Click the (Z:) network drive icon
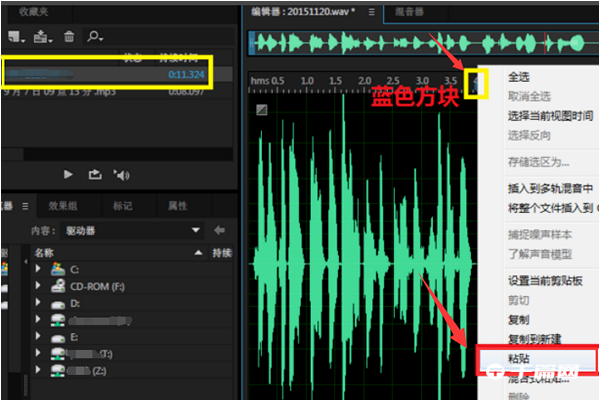The width and height of the screenshot is (600, 400). click(58, 370)
